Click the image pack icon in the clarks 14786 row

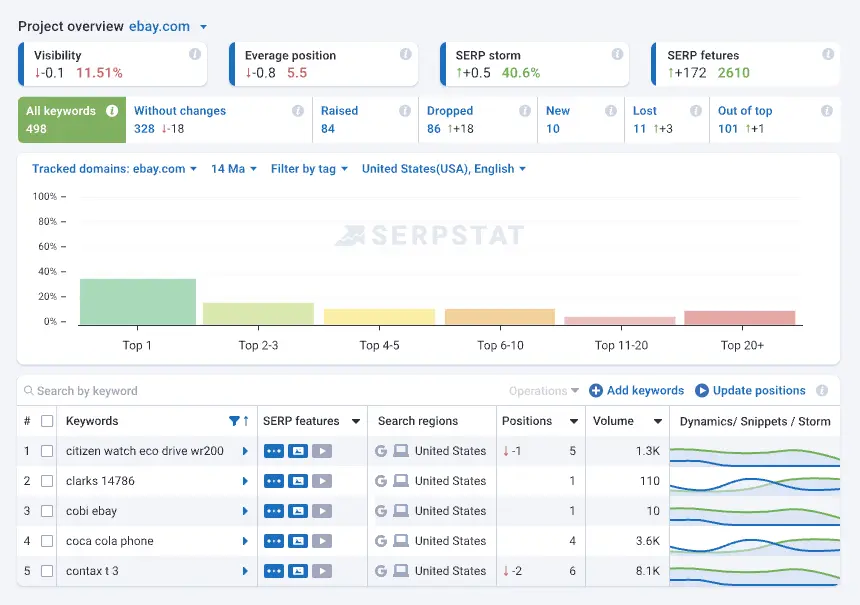tap(297, 481)
